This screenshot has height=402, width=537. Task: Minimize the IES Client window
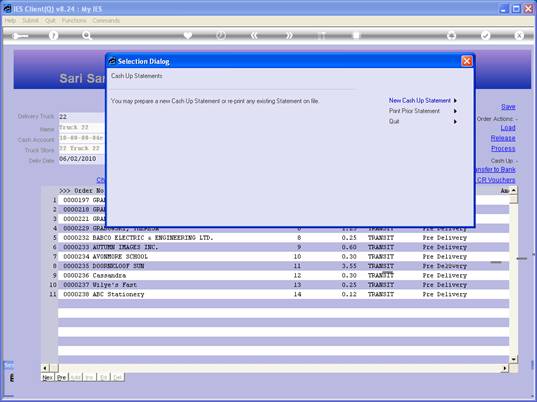point(504,9)
